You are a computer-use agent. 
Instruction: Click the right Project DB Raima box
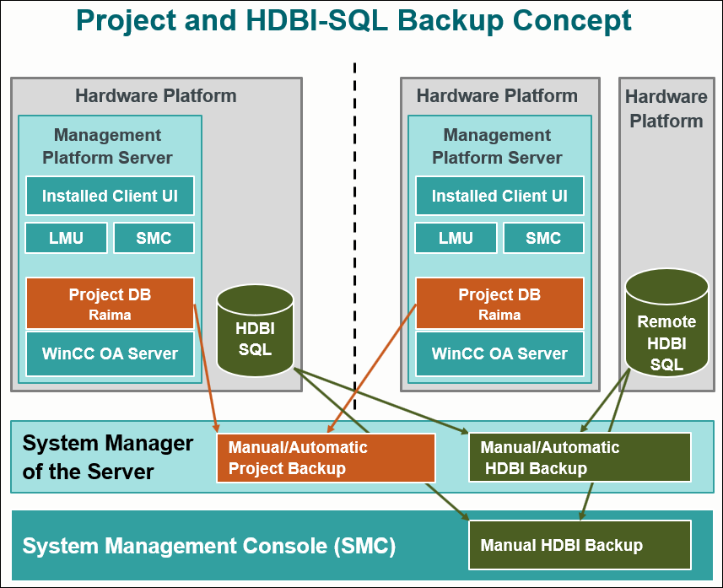pos(499,304)
